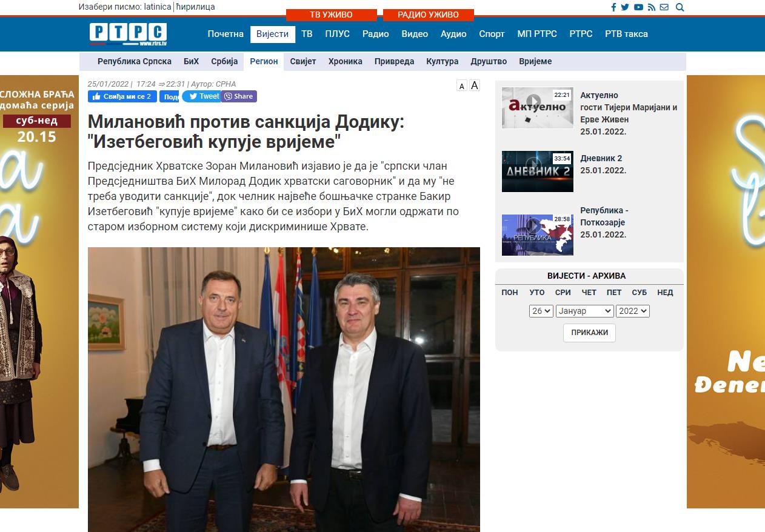The width and height of the screenshot is (765, 532).
Task: Open the Спорт main menu item
Action: [492, 34]
